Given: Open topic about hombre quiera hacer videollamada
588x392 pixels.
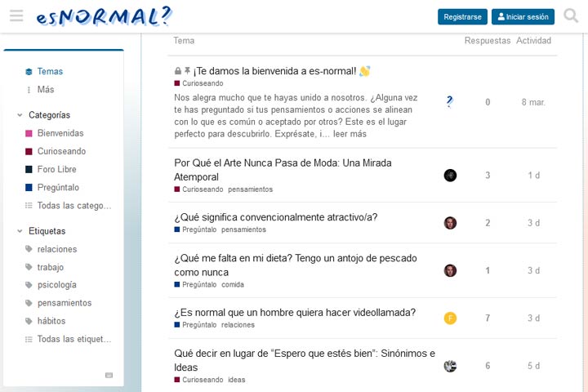Looking at the screenshot, I should pyautogui.click(x=295, y=313).
